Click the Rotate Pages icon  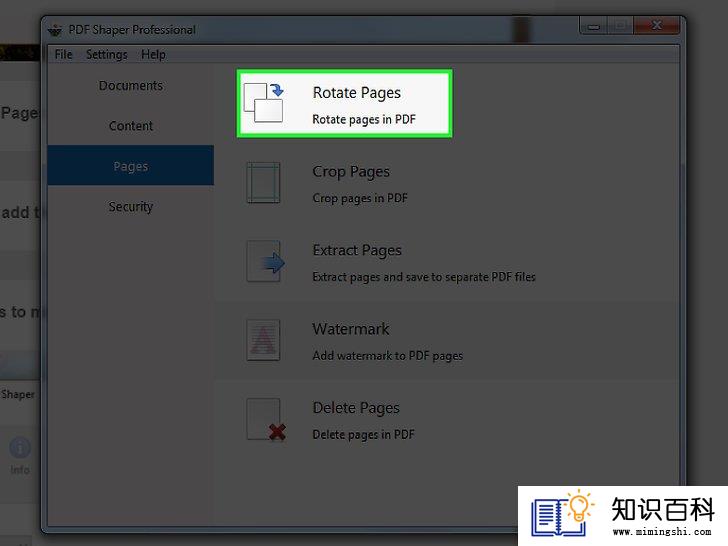pyautogui.click(x=263, y=103)
